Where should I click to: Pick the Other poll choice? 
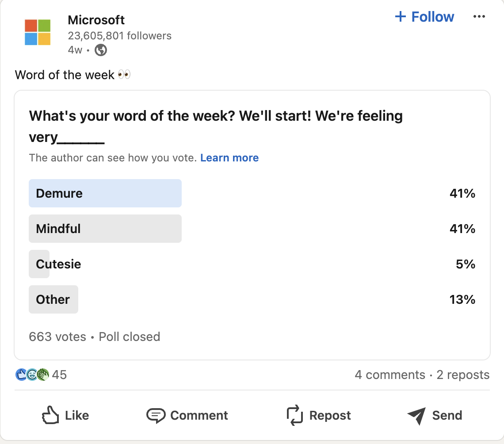tap(53, 299)
